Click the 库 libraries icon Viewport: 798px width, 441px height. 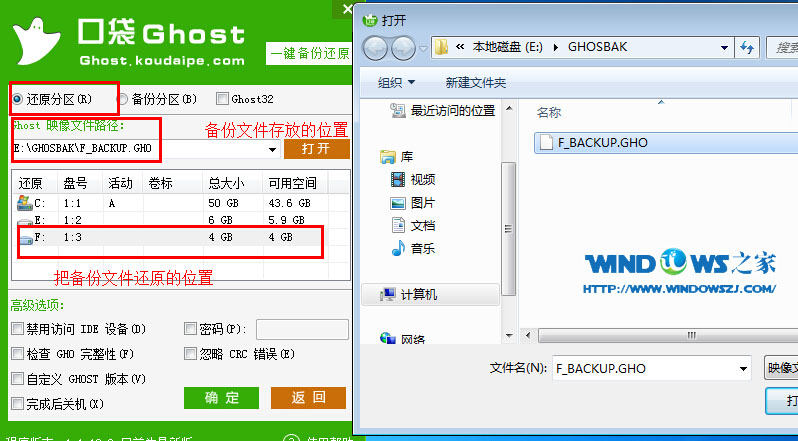click(x=388, y=157)
